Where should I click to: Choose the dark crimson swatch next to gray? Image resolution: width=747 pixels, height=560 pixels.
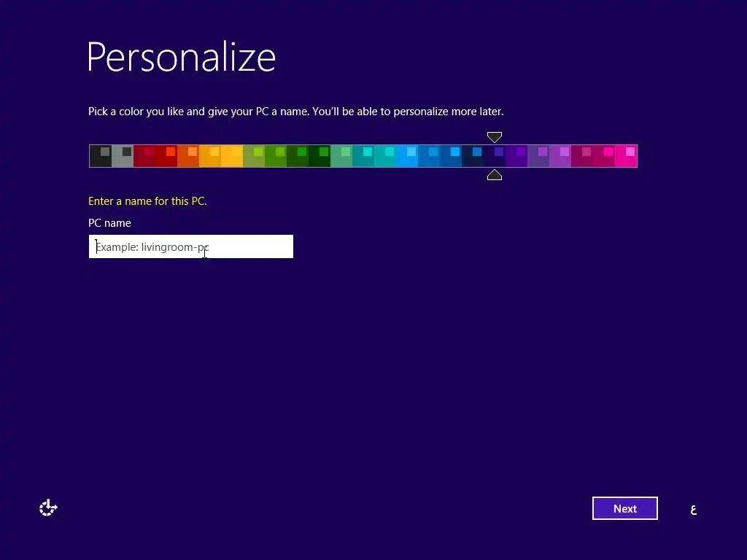click(x=144, y=156)
